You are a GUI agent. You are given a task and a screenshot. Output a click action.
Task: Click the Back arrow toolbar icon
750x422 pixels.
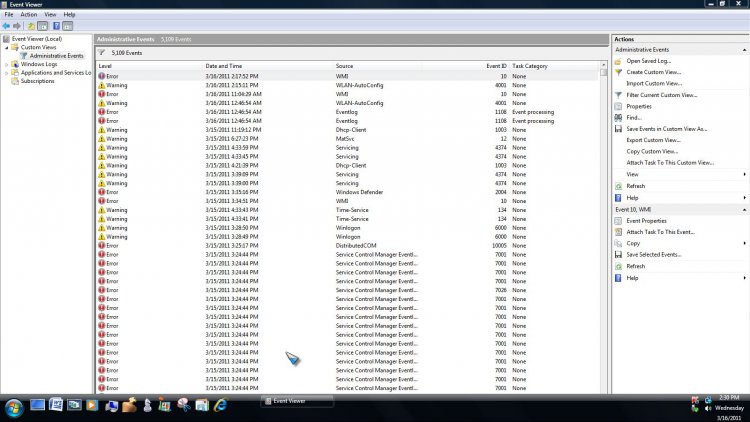(x=6, y=26)
